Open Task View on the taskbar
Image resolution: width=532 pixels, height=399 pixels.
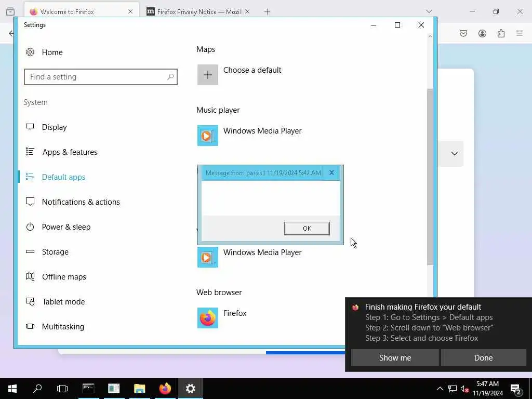62,389
